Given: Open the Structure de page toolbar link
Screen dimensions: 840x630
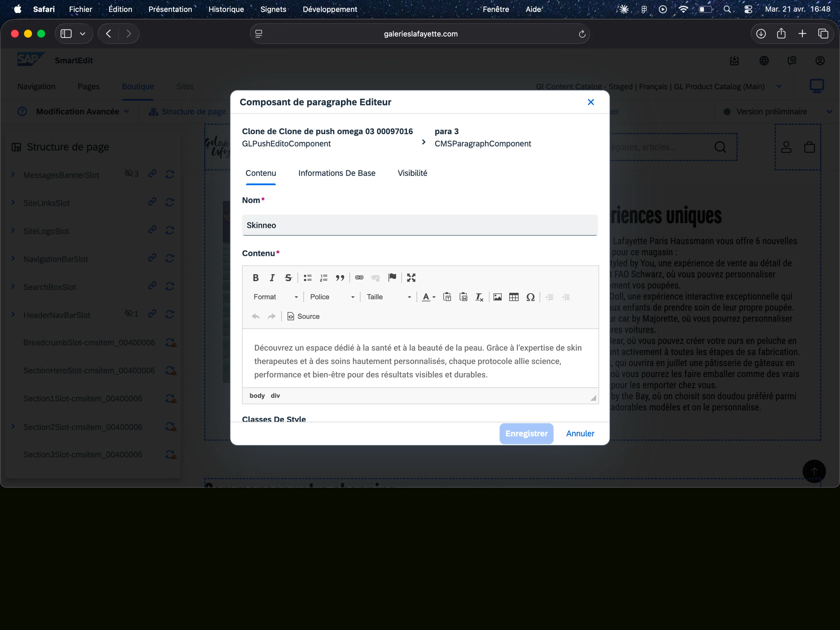Looking at the screenshot, I should point(187,112).
